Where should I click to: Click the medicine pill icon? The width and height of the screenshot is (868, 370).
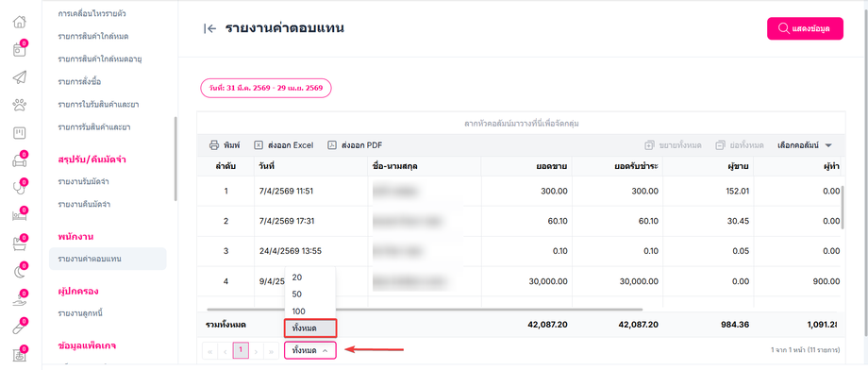[x=20, y=328]
